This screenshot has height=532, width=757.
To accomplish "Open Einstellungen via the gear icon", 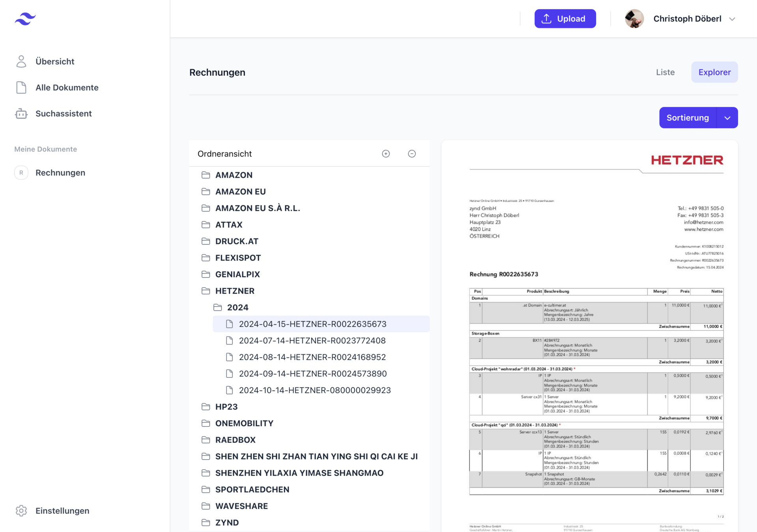I will [21, 511].
